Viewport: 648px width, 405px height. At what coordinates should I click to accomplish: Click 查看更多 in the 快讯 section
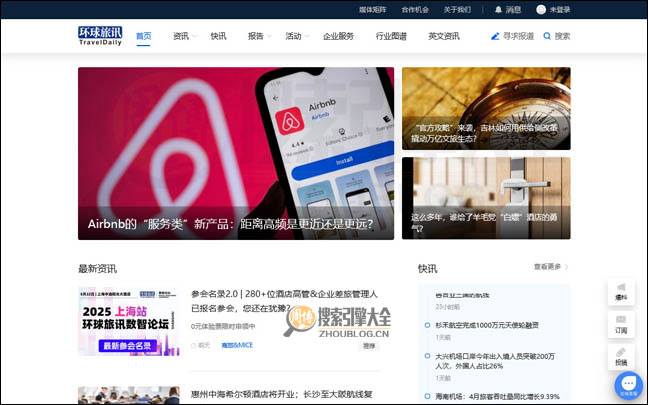click(547, 267)
